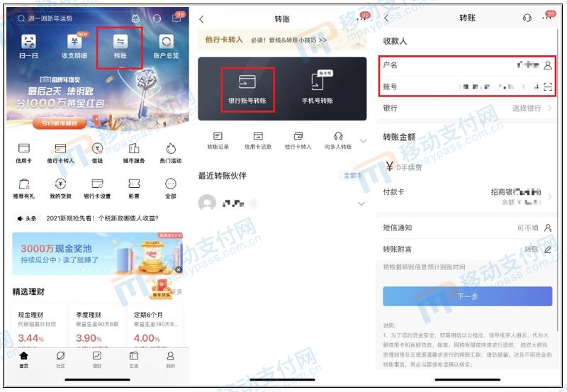Open the 必读! 管钱&转账小技巧 link
The width and height of the screenshot is (567, 392).
288,40
